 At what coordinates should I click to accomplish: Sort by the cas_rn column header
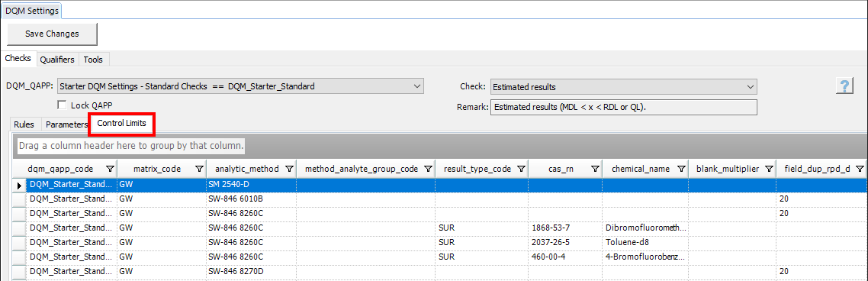564,169
